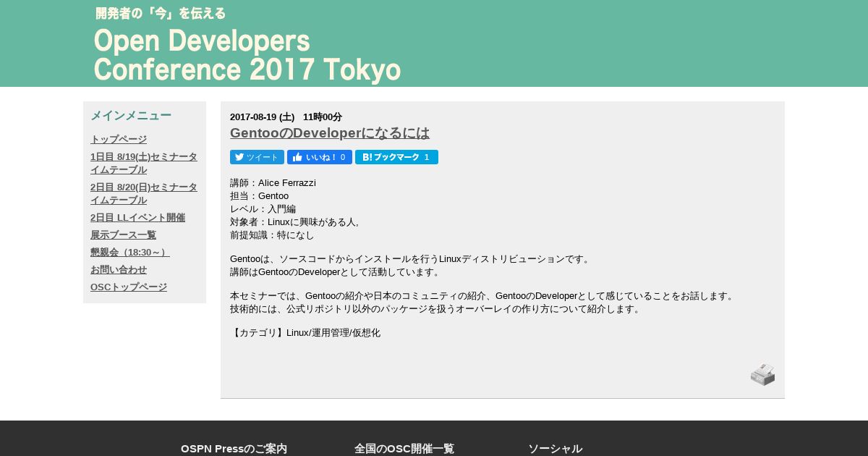Screen dimensions: 868x456
Task: Click the 対象者：Linuxに興味がある人 line
Action: [x=294, y=222]
